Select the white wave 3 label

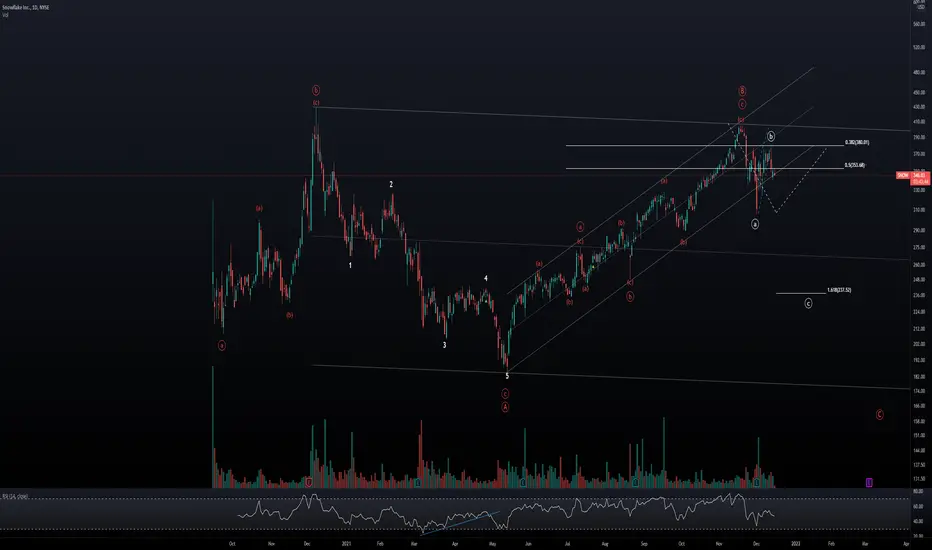[x=444, y=345]
